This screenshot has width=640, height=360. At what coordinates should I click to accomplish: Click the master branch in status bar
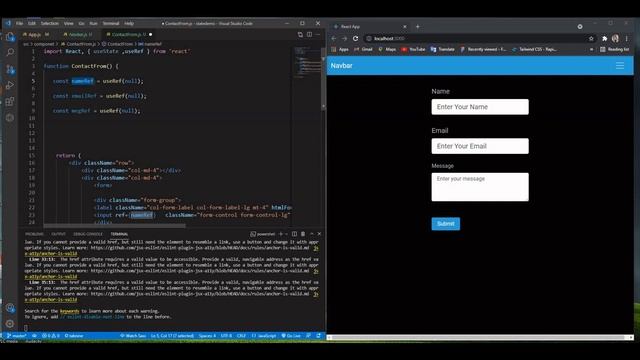point(17,336)
